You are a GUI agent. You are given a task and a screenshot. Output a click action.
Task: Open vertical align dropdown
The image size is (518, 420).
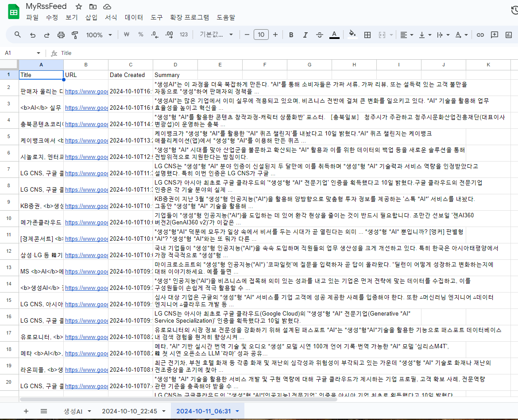(425, 35)
